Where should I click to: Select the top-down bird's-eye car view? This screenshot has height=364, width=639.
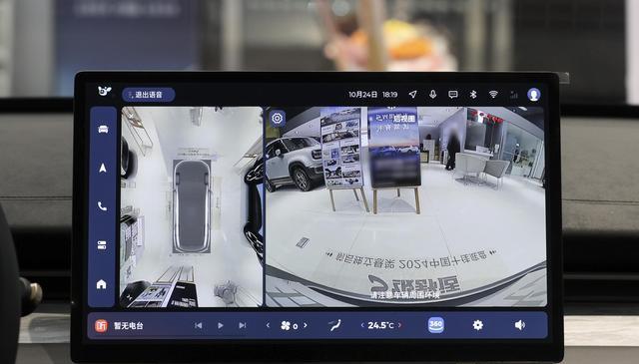pos(192,206)
